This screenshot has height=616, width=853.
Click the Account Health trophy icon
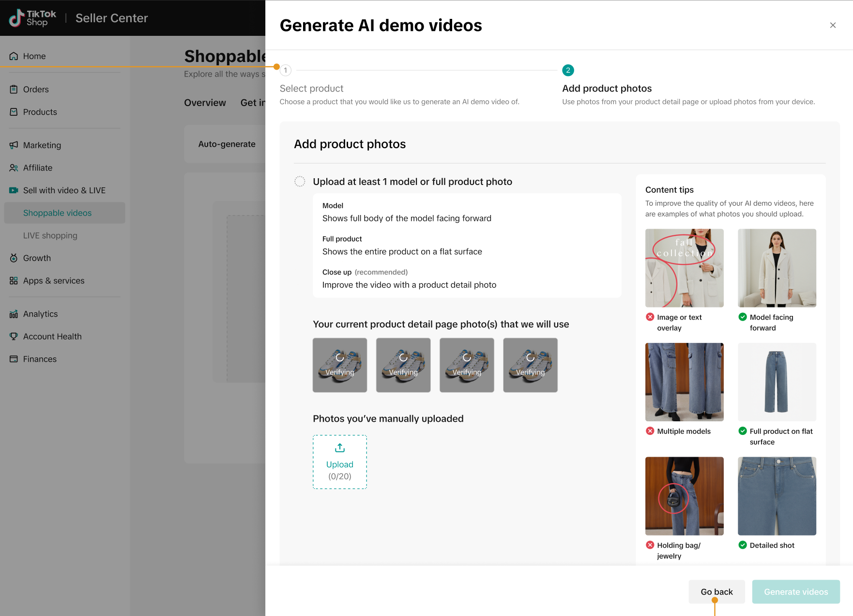[x=14, y=337]
